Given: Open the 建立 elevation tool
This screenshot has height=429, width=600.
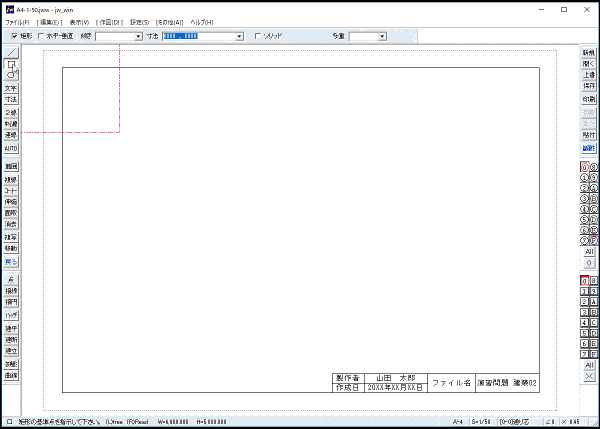Looking at the screenshot, I should coord(11,351).
